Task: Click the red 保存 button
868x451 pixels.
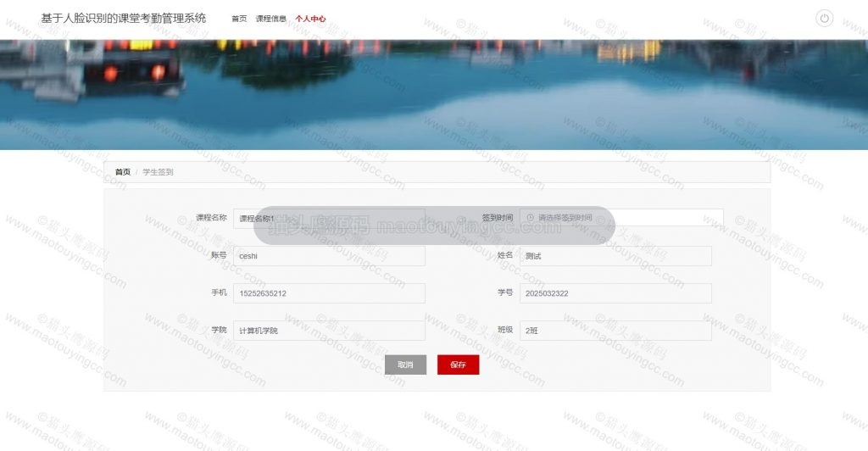Action: tap(458, 365)
